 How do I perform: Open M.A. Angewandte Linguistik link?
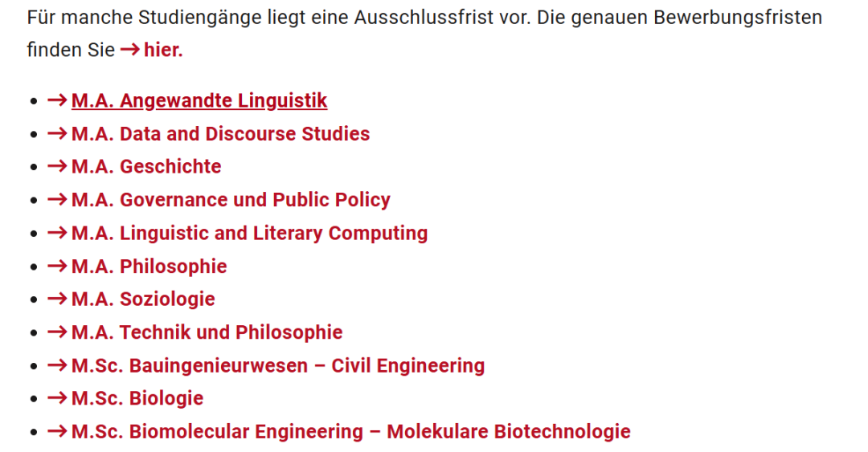tap(199, 101)
